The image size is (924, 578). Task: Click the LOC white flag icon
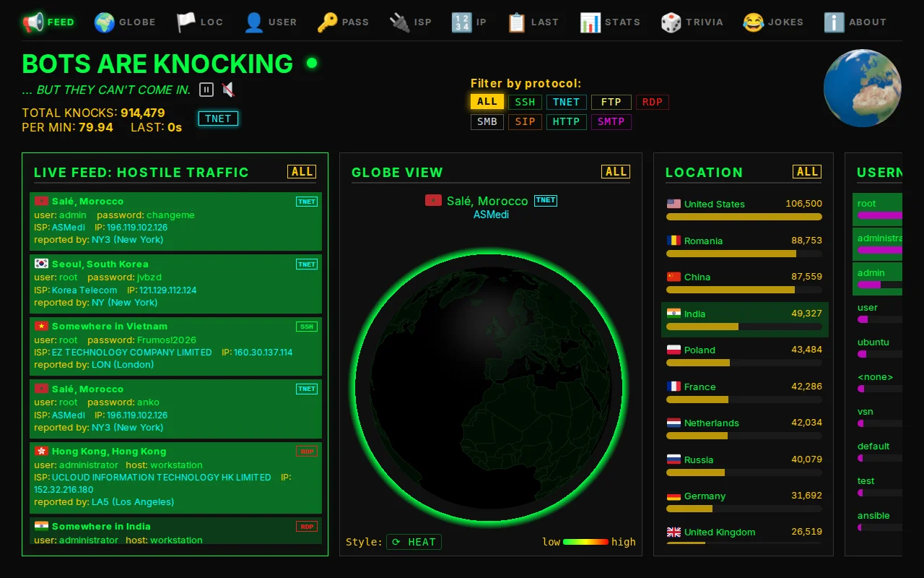(x=186, y=22)
